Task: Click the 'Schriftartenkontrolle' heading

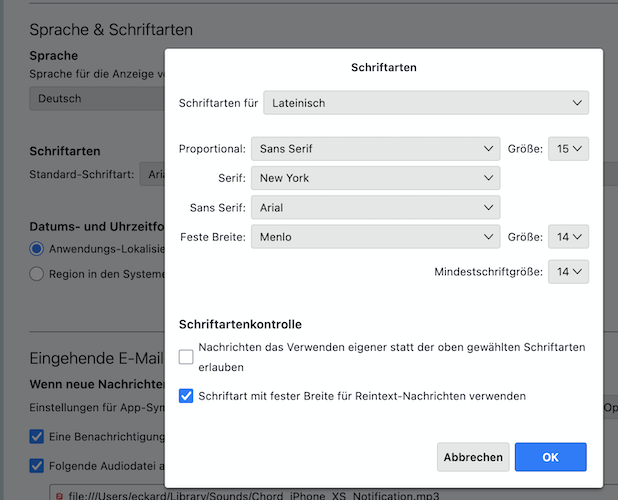Action: tap(240, 324)
